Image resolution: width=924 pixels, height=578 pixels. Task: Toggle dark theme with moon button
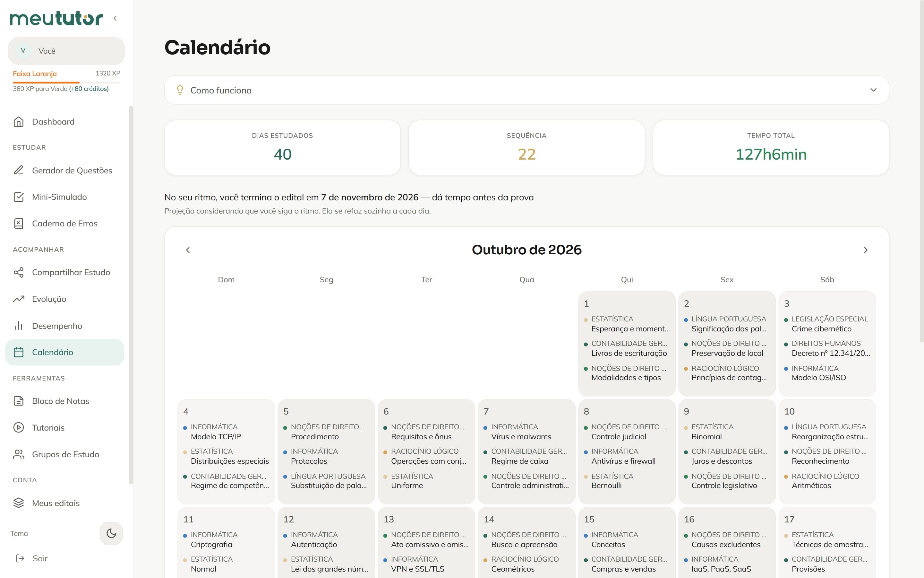point(111,533)
